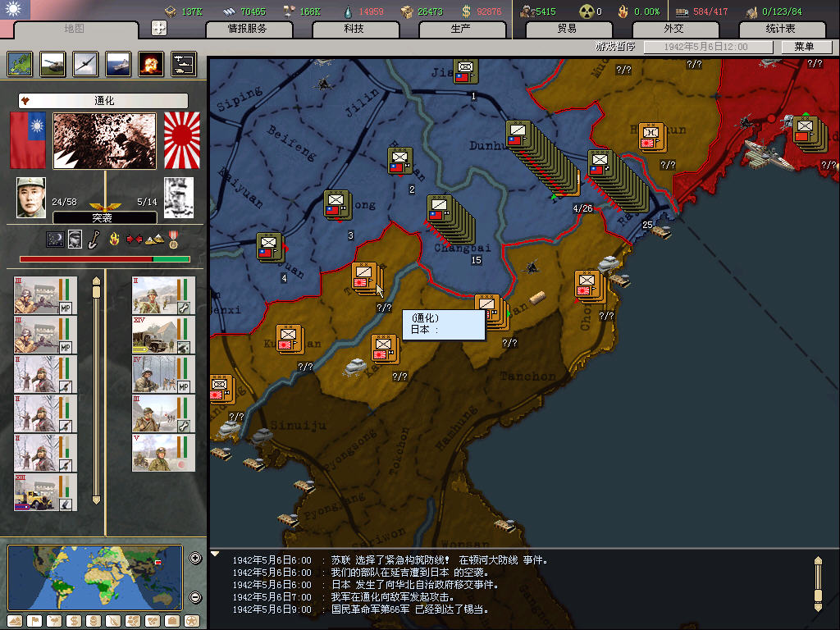Switch to the 科技 tab
Image resolution: width=840 pixels, height=630 pixels.
(354, 29)
